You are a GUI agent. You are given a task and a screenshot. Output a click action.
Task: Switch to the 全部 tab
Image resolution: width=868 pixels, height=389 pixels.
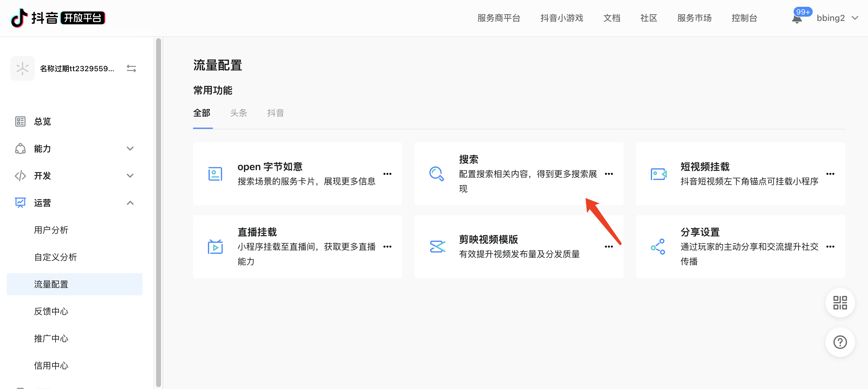[202, 113]
